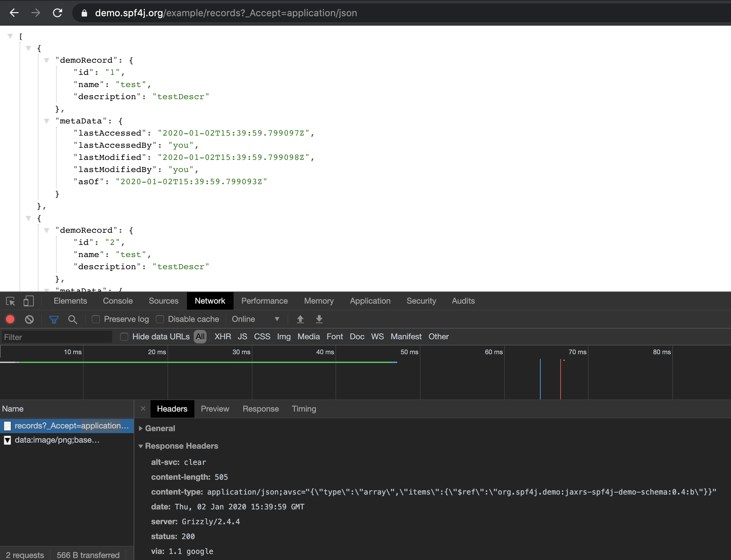Collapse the second demoRecord node

(47, 230)
